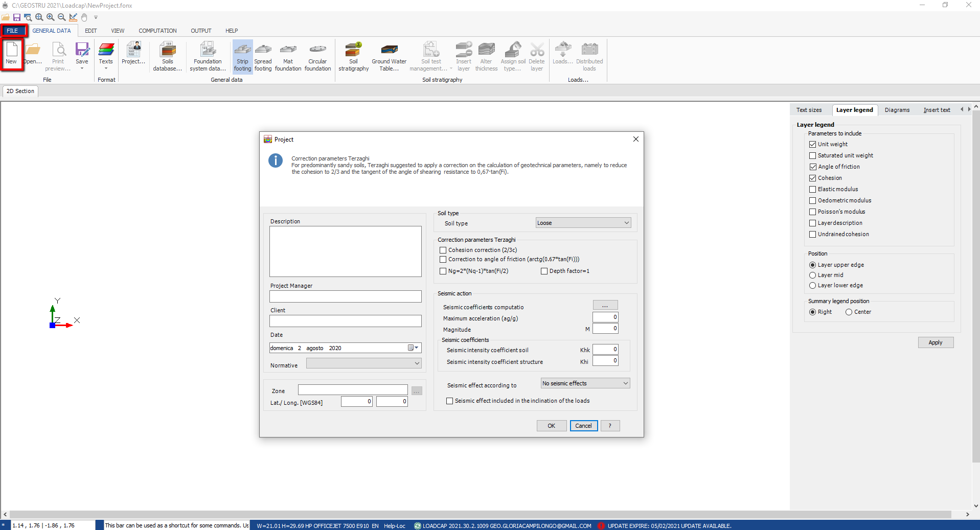This screenshot has height=530, width=980.
Task: Click OK in the Project dialog
Action: pos(552,426)
